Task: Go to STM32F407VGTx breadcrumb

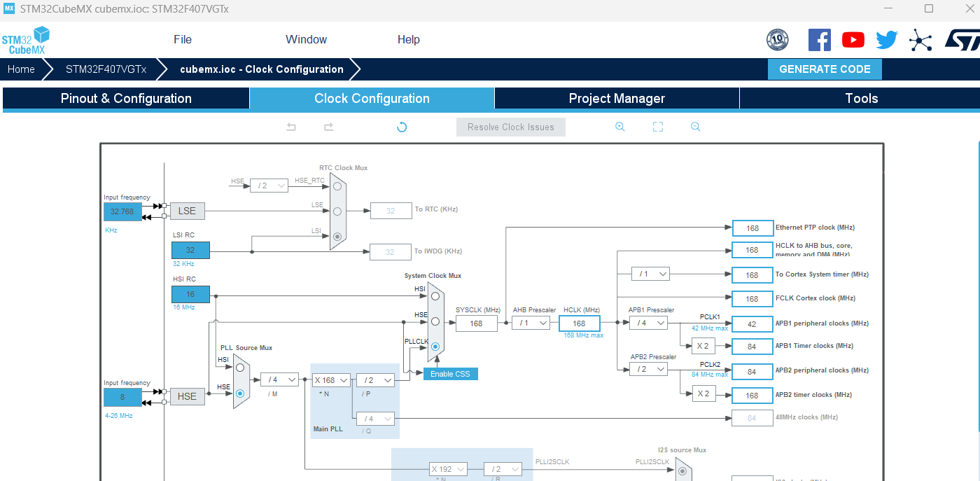Action: [106, 69]
